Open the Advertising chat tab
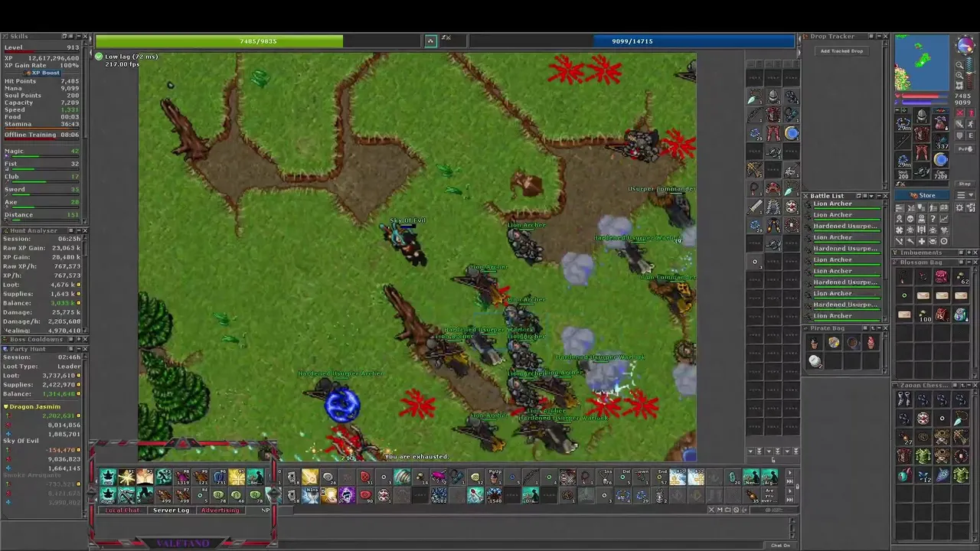Screen dimensions: 980x551 coord(220,510)
